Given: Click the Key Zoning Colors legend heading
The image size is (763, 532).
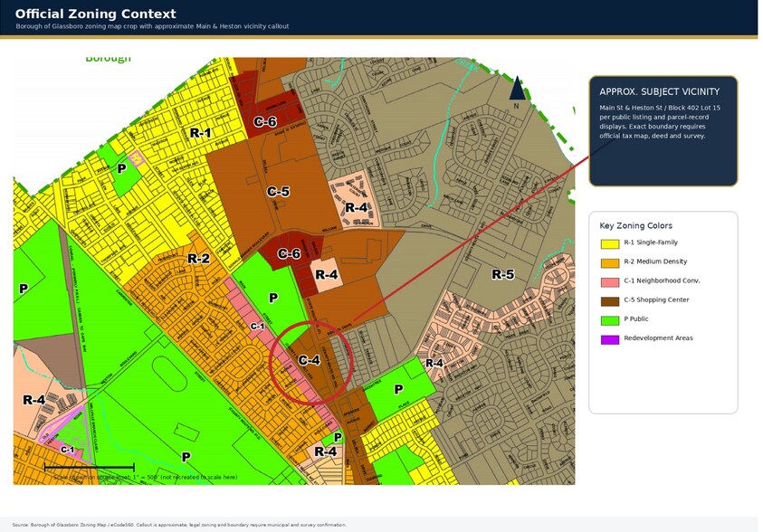Looking at the screenshot, I should (x=635, y=225).
